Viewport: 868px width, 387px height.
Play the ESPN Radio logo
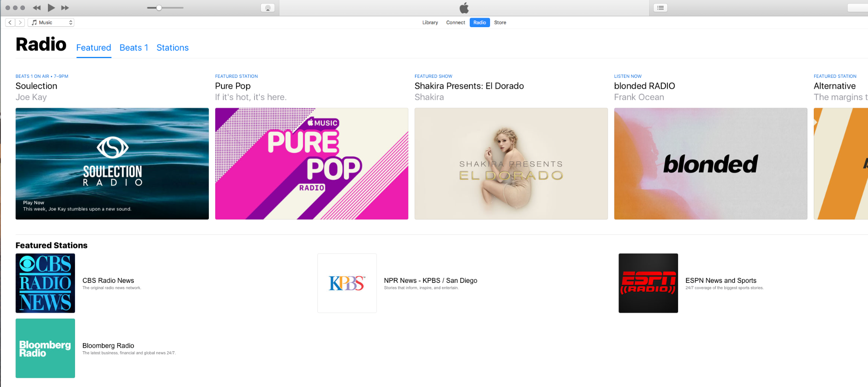click(x=648, y=283)
